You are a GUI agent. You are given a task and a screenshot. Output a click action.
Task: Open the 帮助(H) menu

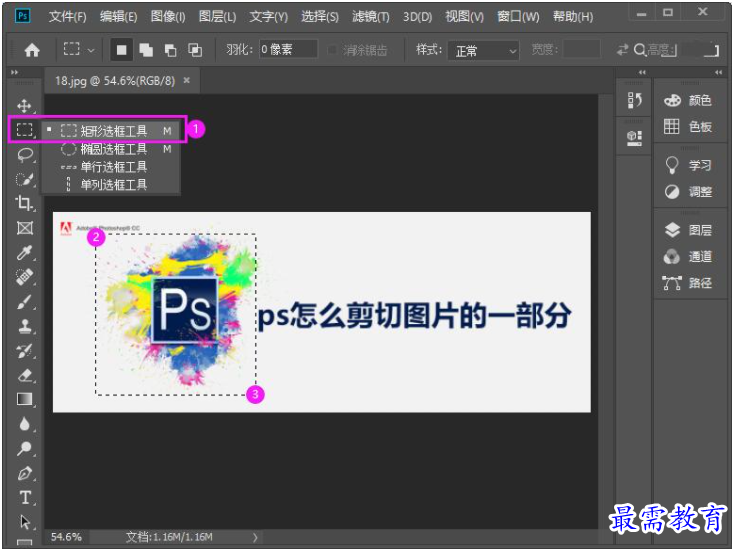coord(573,17)
